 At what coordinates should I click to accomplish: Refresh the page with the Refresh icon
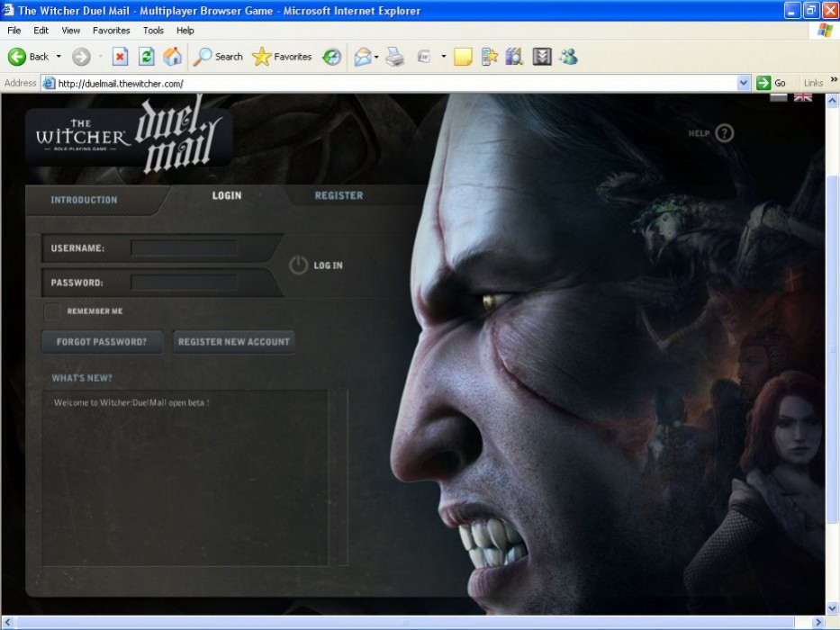pos(146,56)
